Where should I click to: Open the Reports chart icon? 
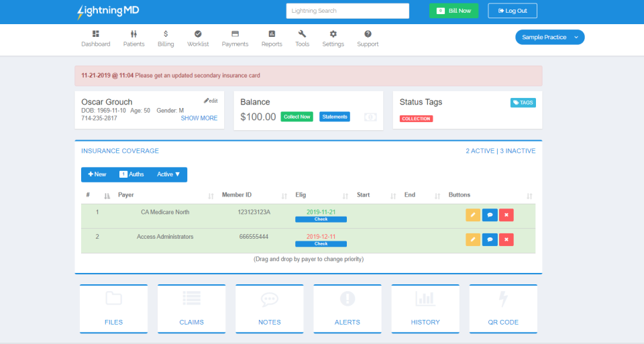272,34
